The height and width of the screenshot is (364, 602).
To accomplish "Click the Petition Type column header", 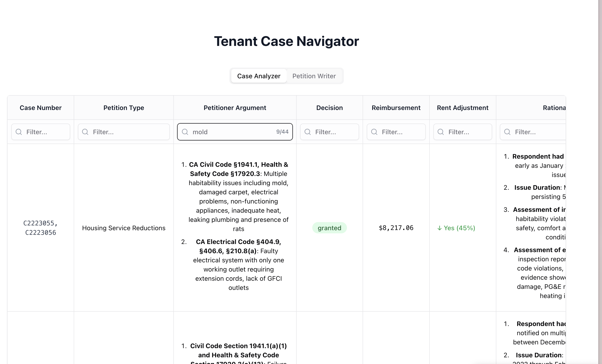I will (124, 108).
